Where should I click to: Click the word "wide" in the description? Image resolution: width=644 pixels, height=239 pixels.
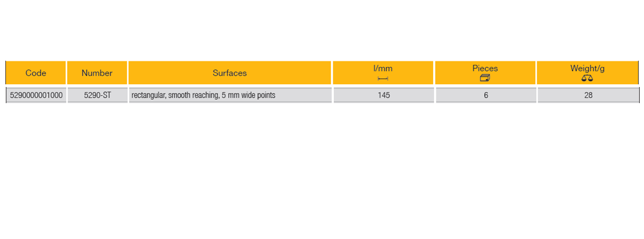click(248, 96)
